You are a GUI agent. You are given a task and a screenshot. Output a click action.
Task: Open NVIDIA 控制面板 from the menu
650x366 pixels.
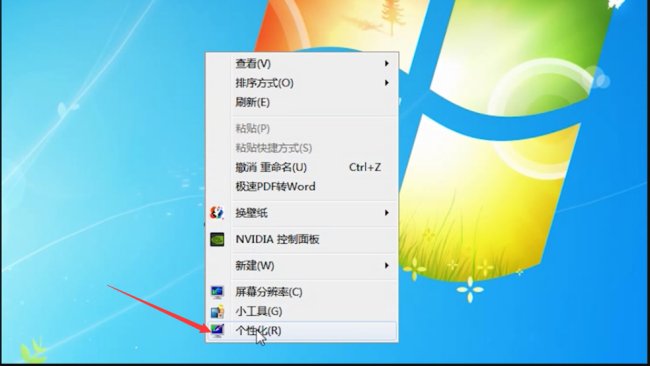click(x=302, y=239)
